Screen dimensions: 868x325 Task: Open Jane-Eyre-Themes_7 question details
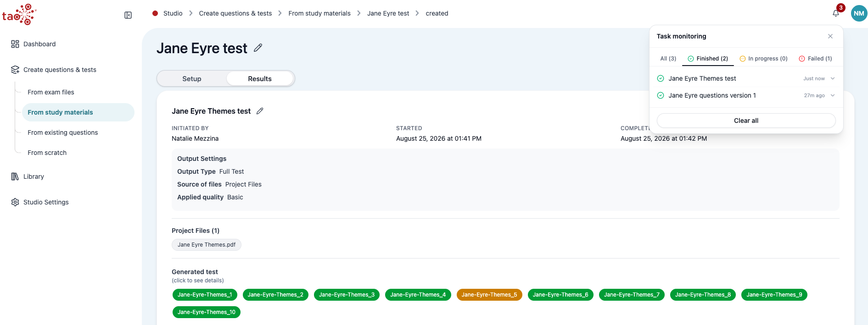tap(632, 295)
